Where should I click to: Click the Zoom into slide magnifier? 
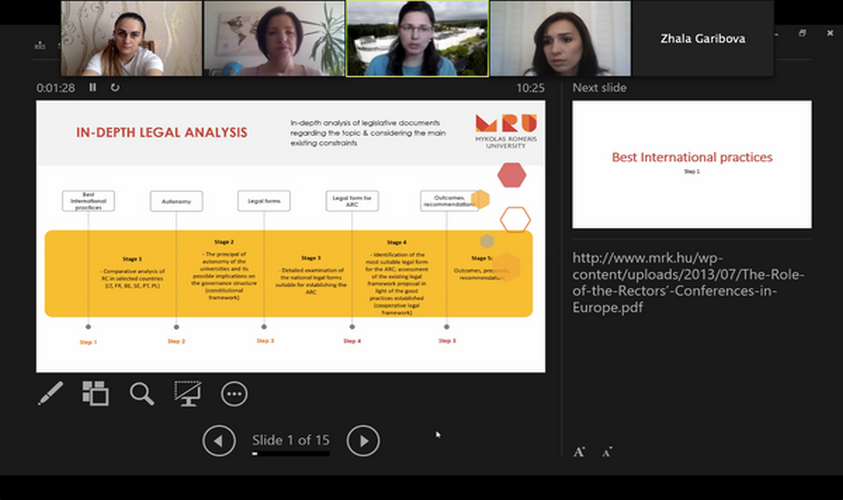point(142,393)
